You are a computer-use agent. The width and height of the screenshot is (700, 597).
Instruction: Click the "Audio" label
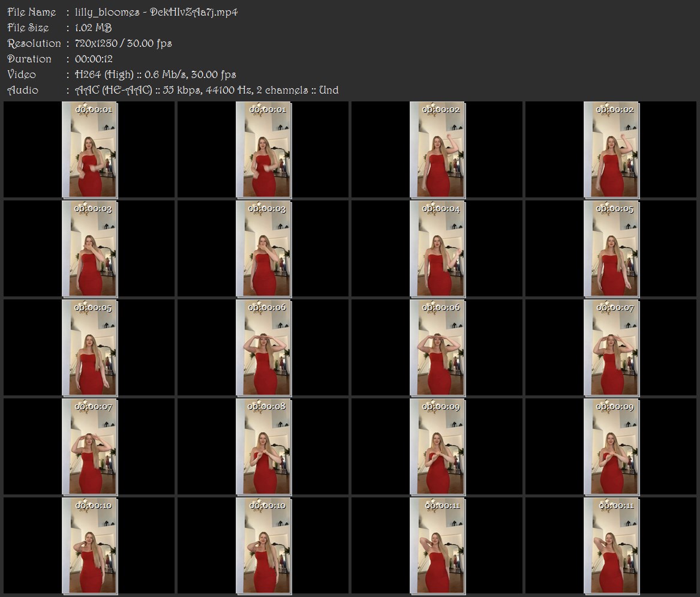pyautogui.click(x=23, y=90)
